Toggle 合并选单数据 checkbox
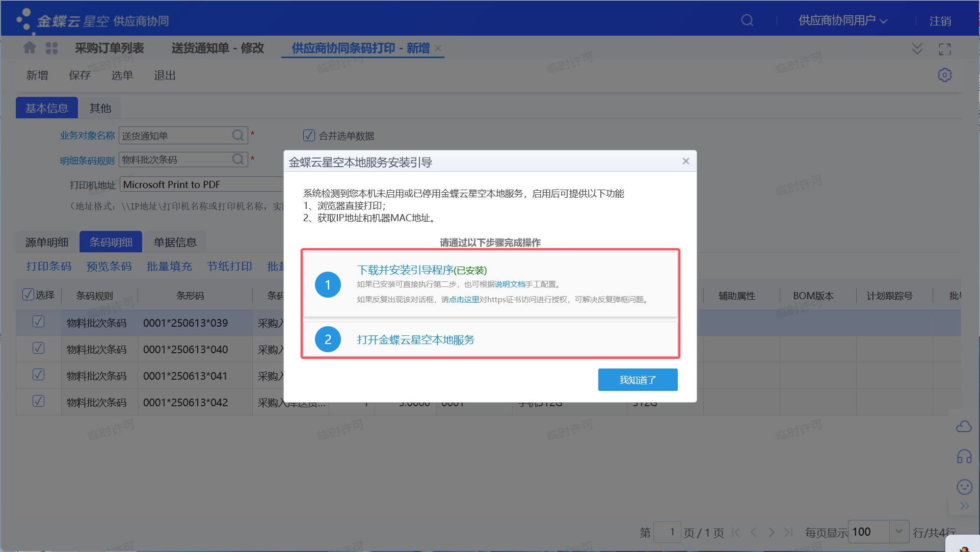The image size is (980, 552). [x=309, y=135]
